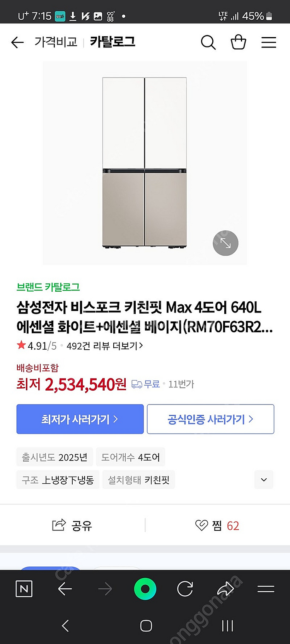Tap the share icon labeled 공유
The width and height of the screenshot is (290, 644).
tap(72, 525)
